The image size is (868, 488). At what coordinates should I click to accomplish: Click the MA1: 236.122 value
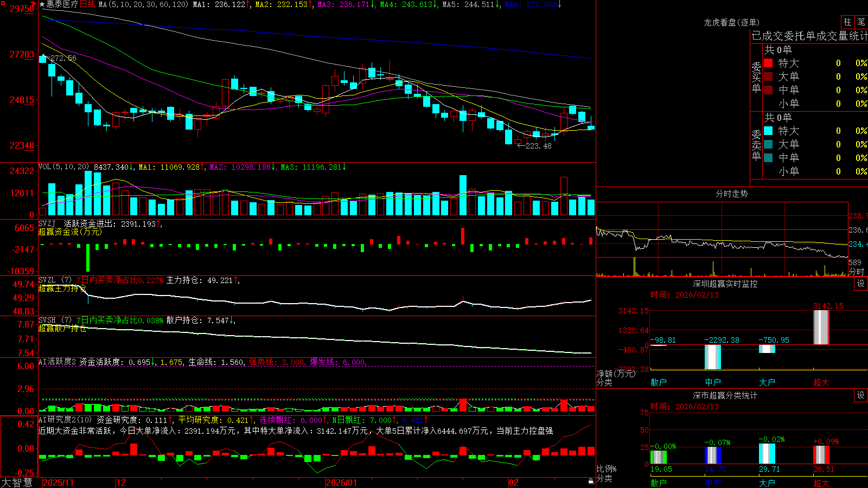pyautogui.click(x=220, y=4)
